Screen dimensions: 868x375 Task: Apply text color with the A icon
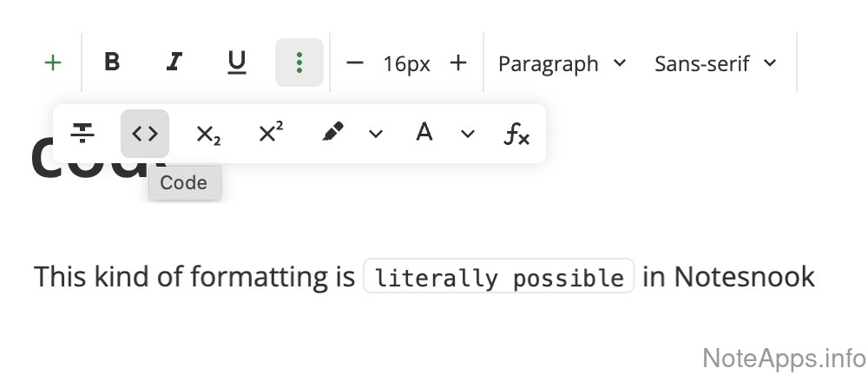click(x=424, y=133)
